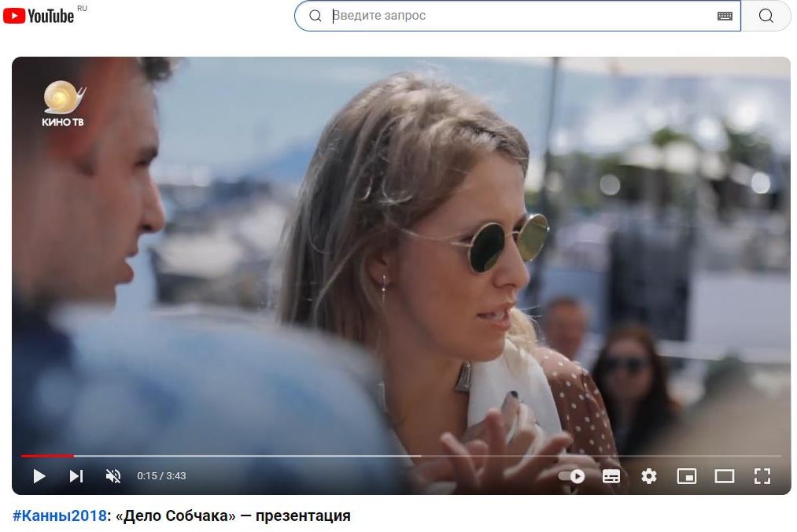The image size is (797, 532).
Task: Play the video
Action: [39, 476]
